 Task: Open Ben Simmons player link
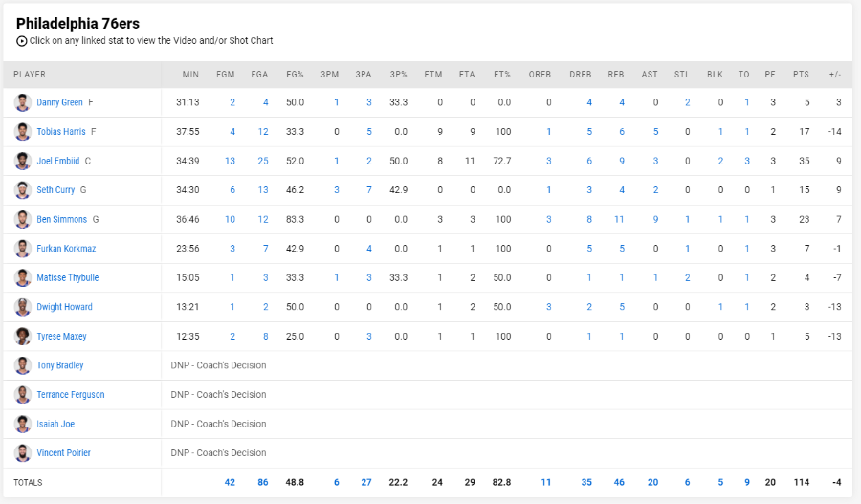pyautogui.click(x=61, y=219)
